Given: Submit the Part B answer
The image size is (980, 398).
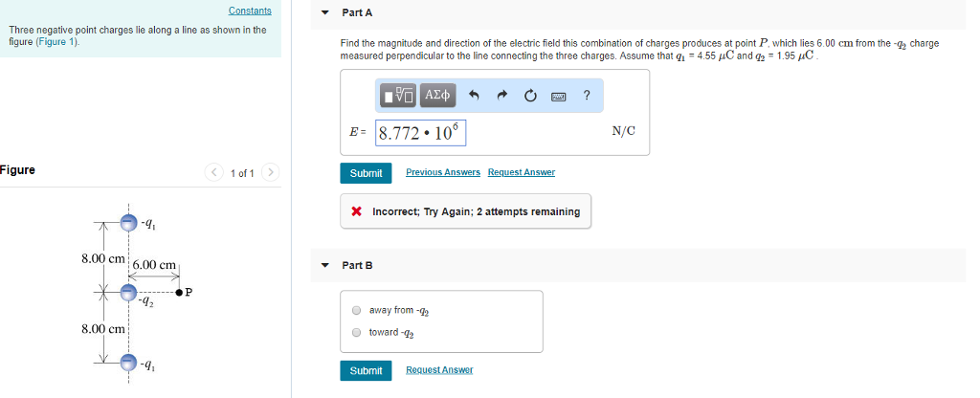Looking at the screenshot, I should click(367, 370).
